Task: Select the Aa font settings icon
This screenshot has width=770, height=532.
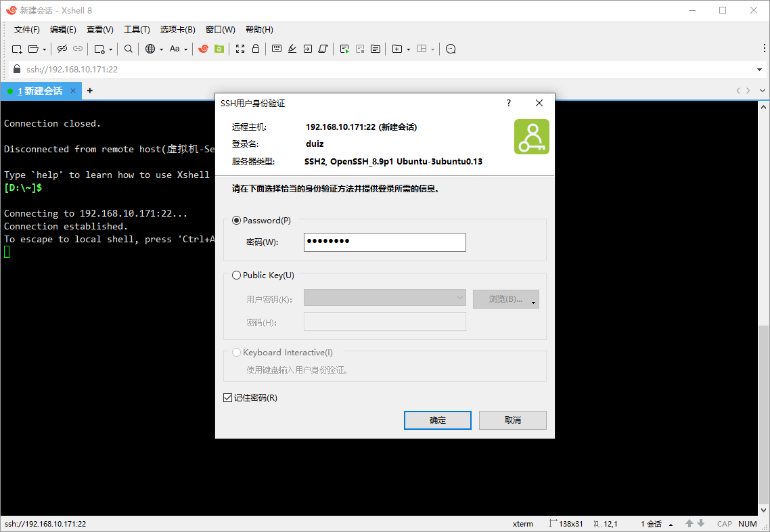Action: point(175,49)
